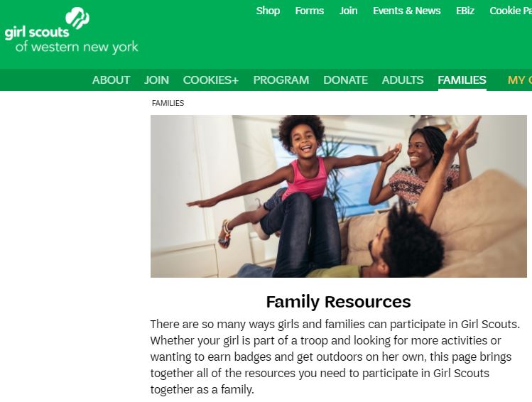Viewport: 532px width, 402px height.
Task: Expand the COOKIES+ menu
Action: click(x=211, y=80)
